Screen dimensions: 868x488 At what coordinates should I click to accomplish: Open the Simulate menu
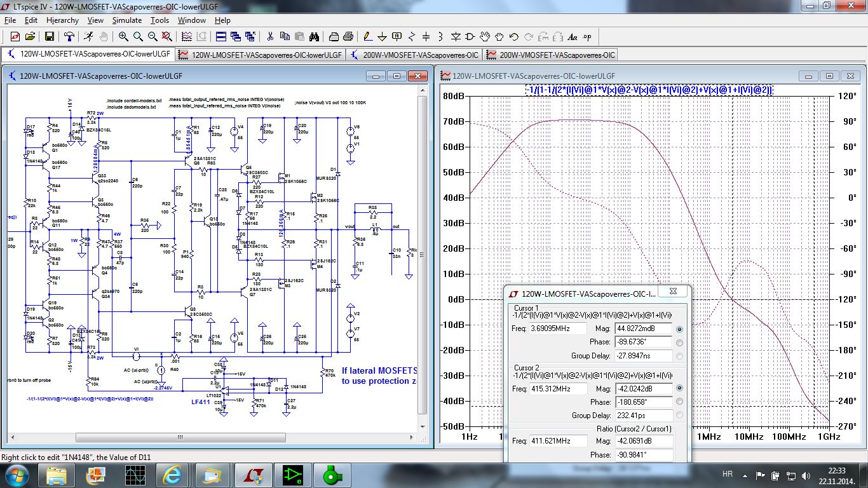(x=127, y=20)
